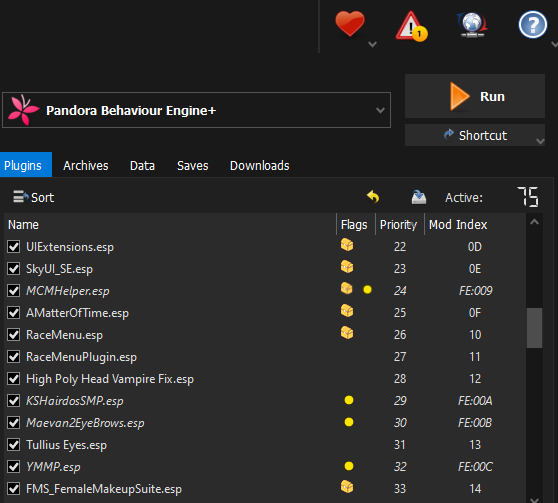The width and height of the screenshot is (558, 503).
Task: Open the warning notifications triangle icon
Action: coord(411,26)
